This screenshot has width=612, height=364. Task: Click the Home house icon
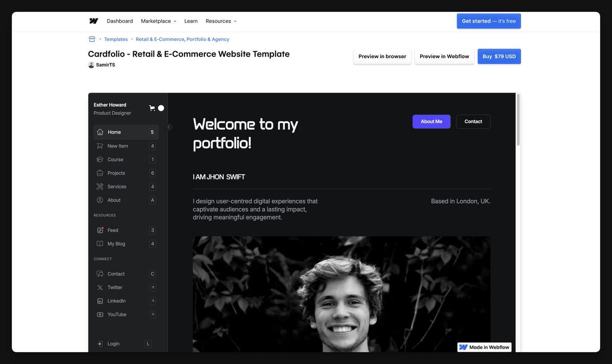(100, 132)
